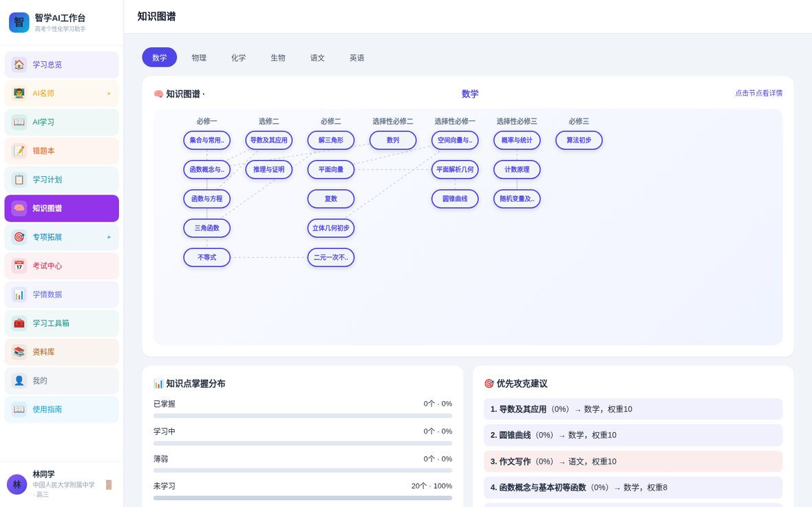Expand the AI名师 submenu arrow

[x=109, y=94]
